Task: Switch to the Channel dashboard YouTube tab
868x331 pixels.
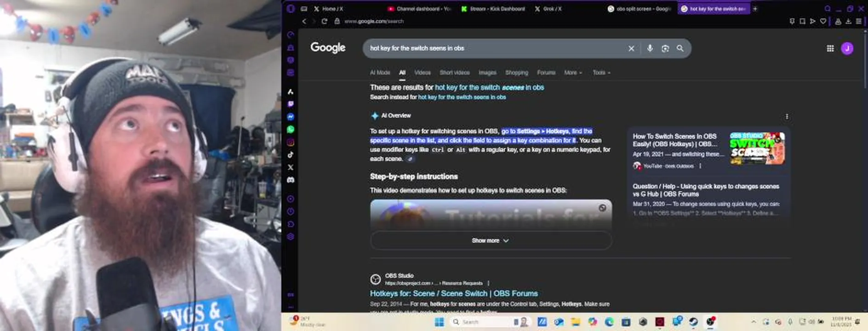Action: 419,9
